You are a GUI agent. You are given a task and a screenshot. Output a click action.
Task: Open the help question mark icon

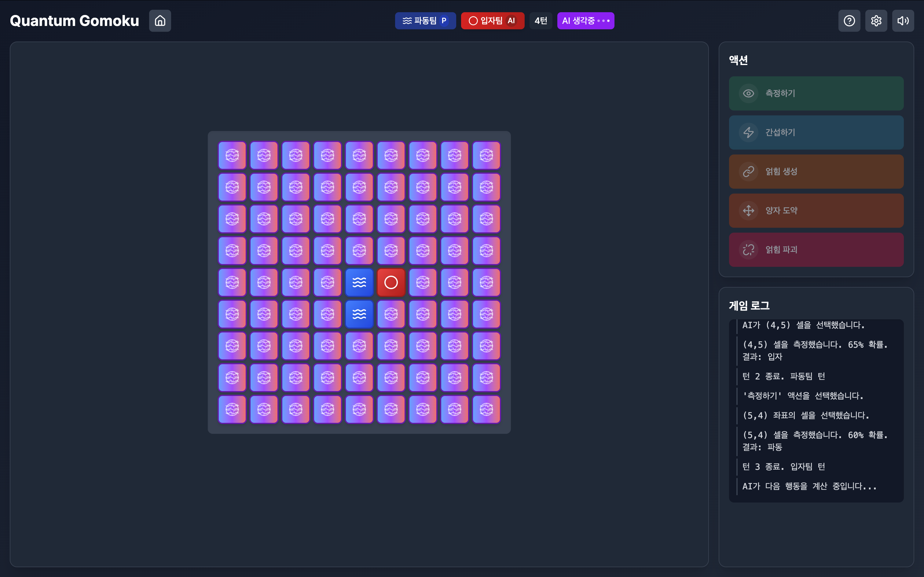tap(849, 21)
